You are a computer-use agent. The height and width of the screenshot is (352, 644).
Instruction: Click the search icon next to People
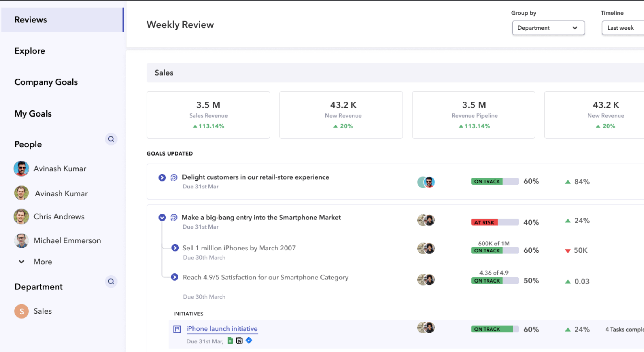pyautogui.click(x=111, y=139)
